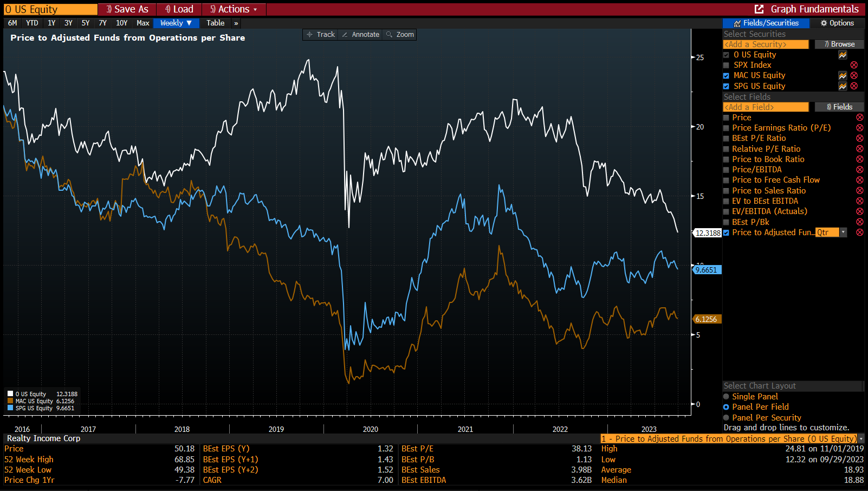The height and width of the screenshot is (491, 868).
Task: Select the 7Y time range
Action: click(102, 23)
